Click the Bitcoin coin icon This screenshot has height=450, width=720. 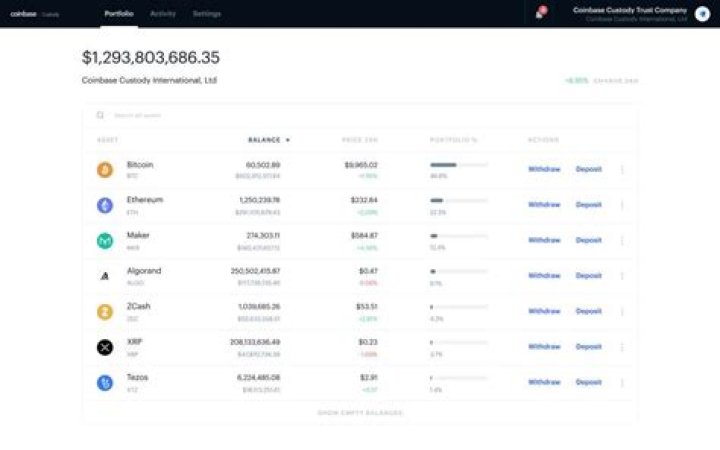click(x=105, y=170)
